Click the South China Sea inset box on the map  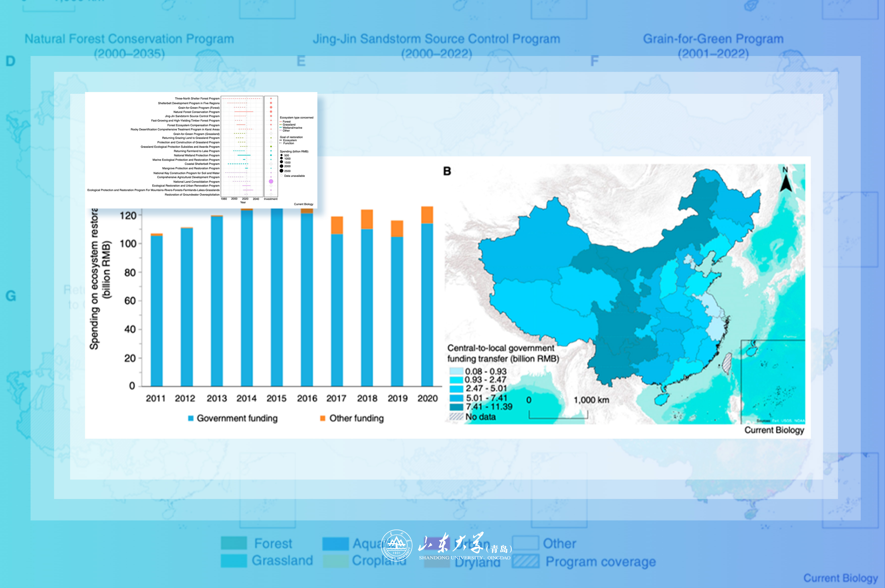coord(773,382)
